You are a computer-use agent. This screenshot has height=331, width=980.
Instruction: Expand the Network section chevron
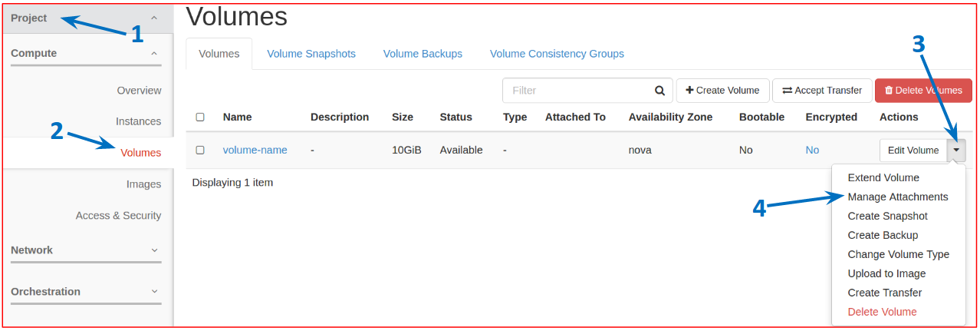click(x=154, y=250)
